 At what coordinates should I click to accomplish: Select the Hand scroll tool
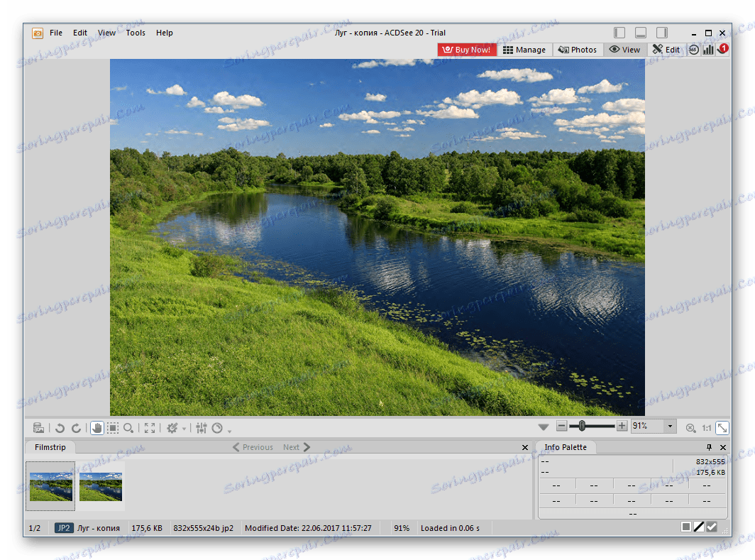pos(97,428)
